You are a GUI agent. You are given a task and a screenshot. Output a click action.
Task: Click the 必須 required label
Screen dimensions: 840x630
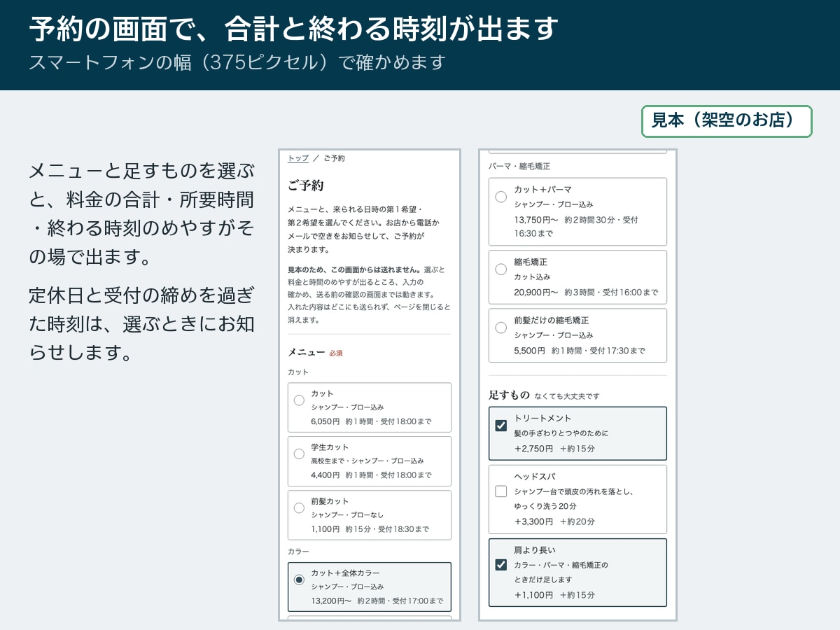click(336, 353)
